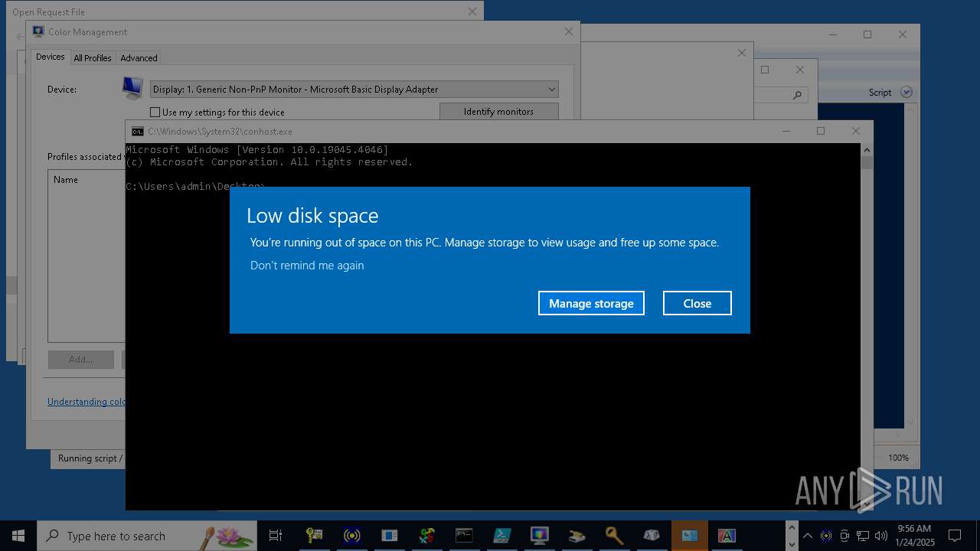Open the Understanding color link

(x=87, y=402)
